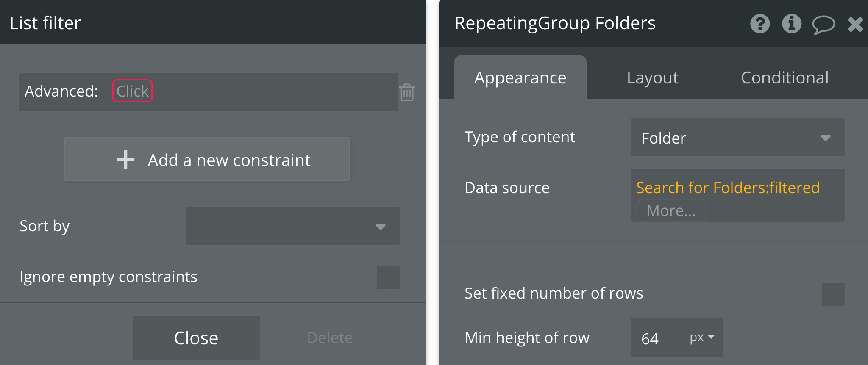Open the comments speech bubble icon

823,24
